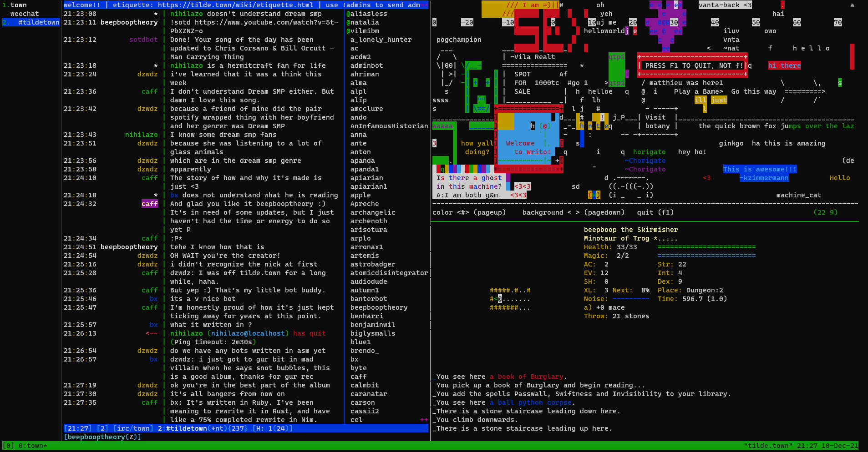Select the #tildetown buffer in buffer list
Screen dimensions: 868x452
point(39,22)
